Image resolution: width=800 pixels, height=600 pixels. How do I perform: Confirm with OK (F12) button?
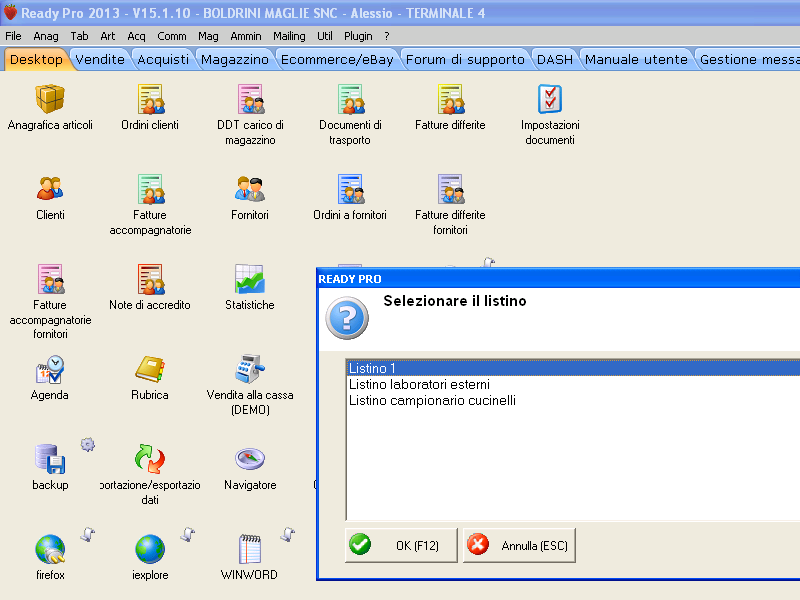pyautogui.click(x=401, y=545)
